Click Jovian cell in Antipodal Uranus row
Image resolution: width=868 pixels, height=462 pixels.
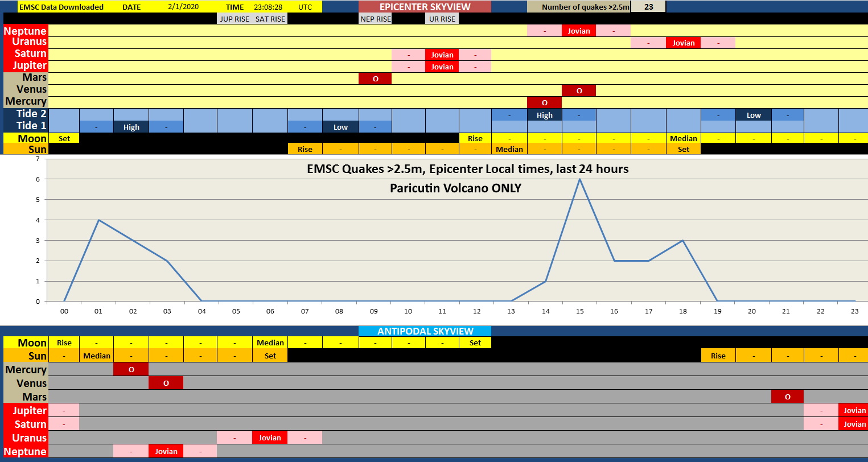270,438
